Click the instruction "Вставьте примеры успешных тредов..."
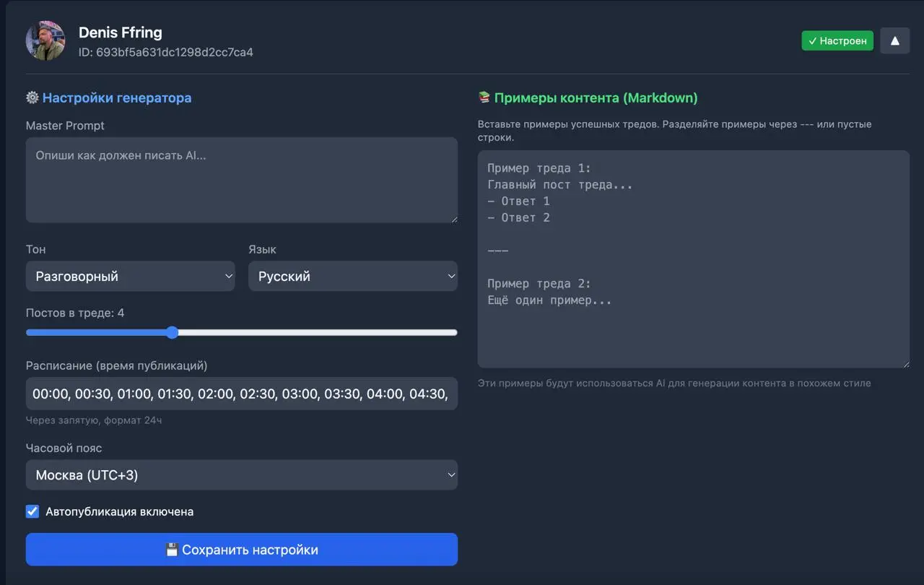 [675, 131]
